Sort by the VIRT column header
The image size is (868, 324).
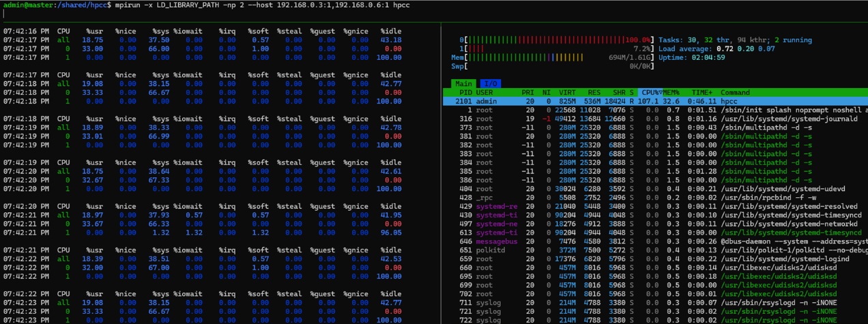[x=567, y=93]
